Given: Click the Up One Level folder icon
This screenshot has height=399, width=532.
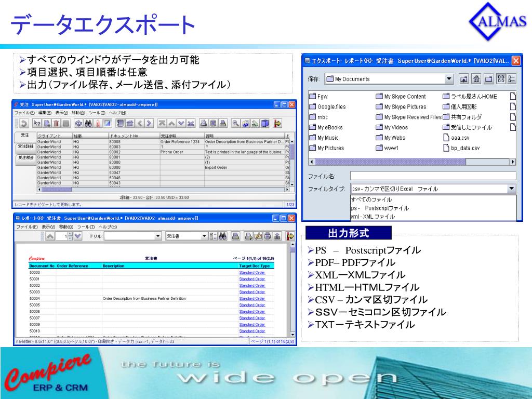Looking at the screenshot, I should 463,79.
